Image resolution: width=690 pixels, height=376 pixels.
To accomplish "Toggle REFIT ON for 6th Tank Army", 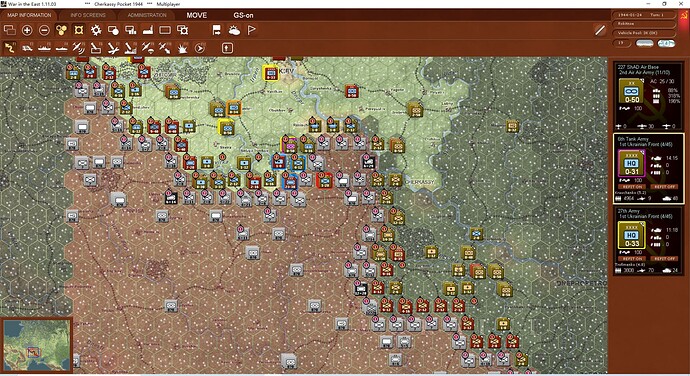I will [x=632, y=187].
